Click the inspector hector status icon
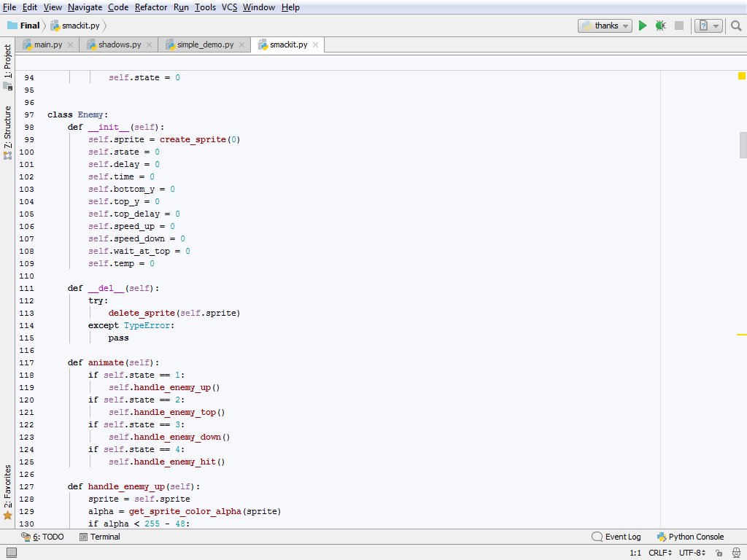Viewport: 747px width, 560px height. coord(736,553)
